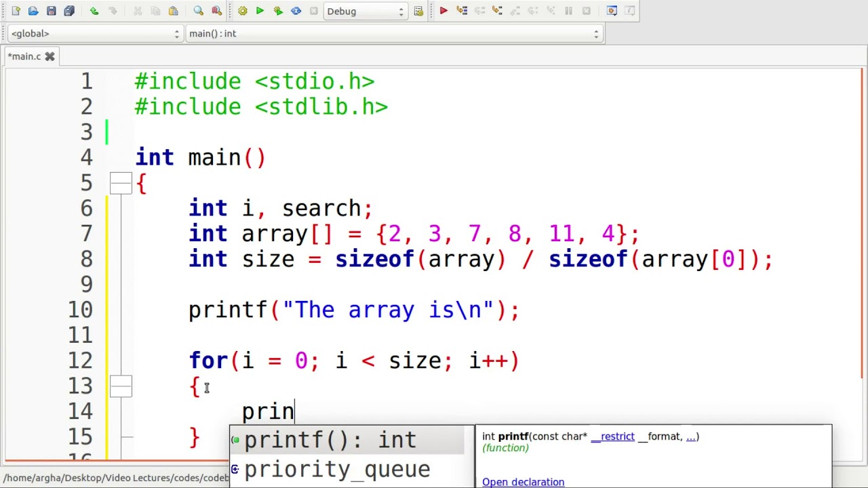Close the *main.c tab
868x488 pixels.
(x=50, y=56)
